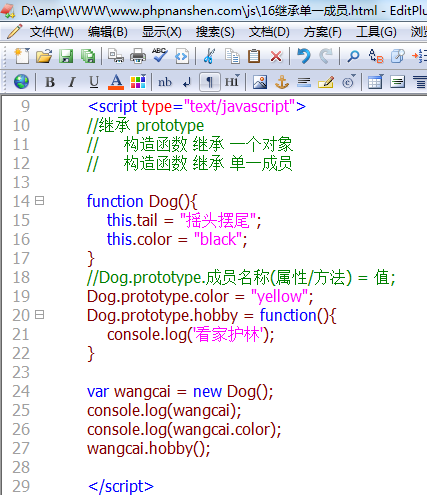The image size is (427, 495).
Task: Click the EditPlus pencil document icon
Action: coord(14,32)
